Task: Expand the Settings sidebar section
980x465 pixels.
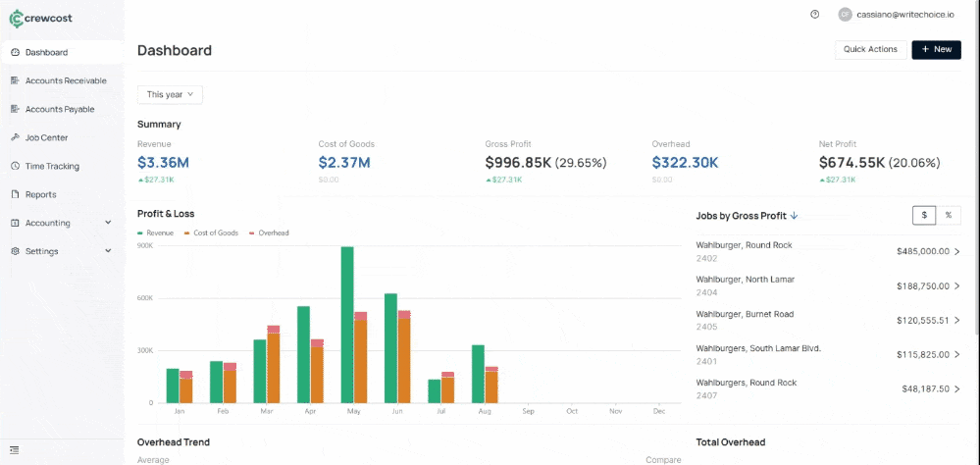Action: pyautogui.click(x=108, y=251)
